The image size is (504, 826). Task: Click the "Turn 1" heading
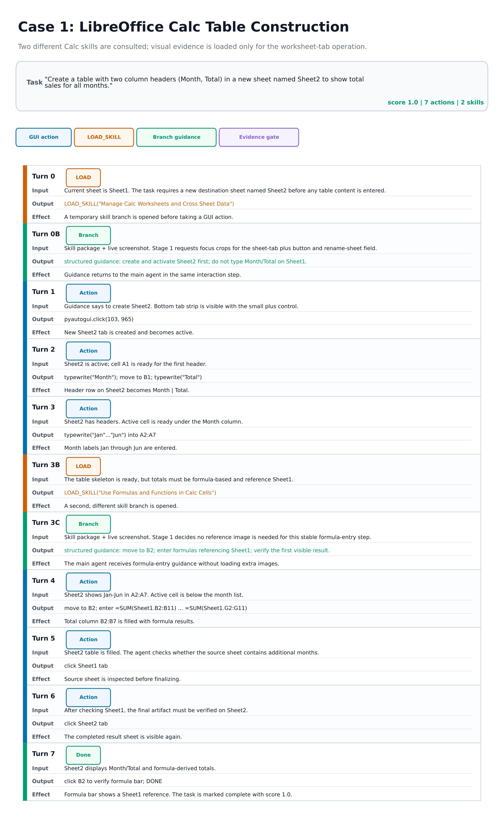[x=43, y=292]
